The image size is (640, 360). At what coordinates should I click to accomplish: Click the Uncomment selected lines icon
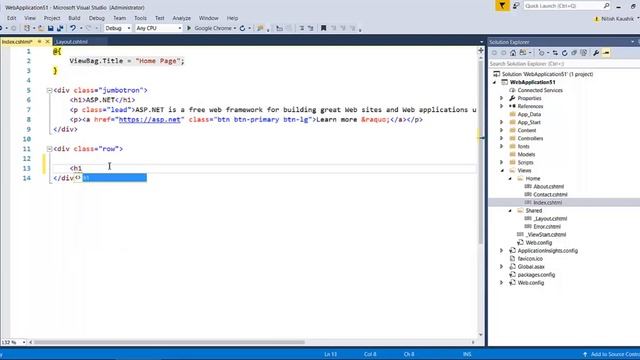point(311,28)
